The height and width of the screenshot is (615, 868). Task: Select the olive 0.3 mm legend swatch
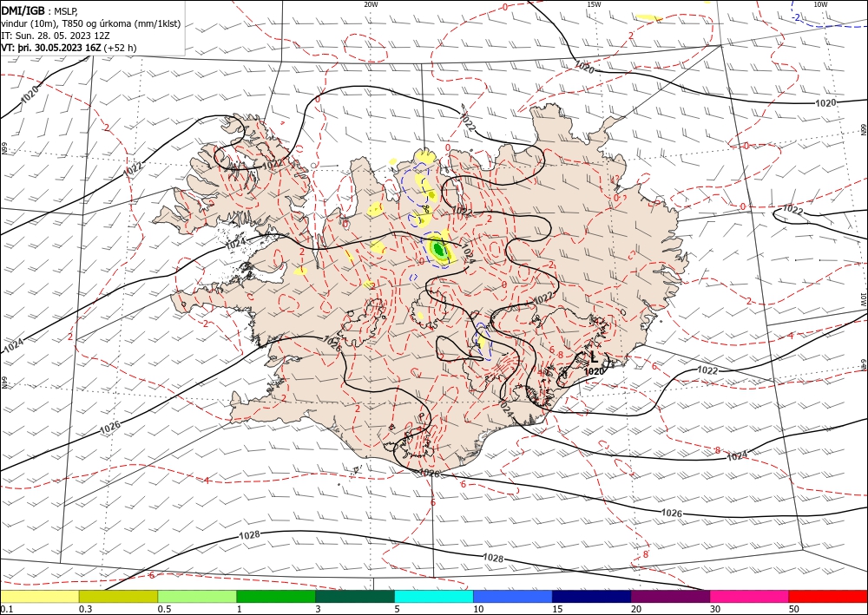[118, 596]
